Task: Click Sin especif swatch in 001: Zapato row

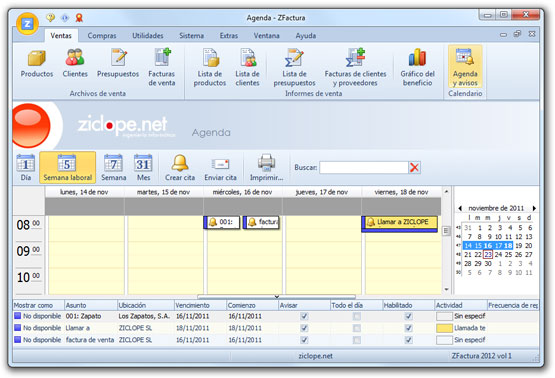Action: click(x=444, y=316)
